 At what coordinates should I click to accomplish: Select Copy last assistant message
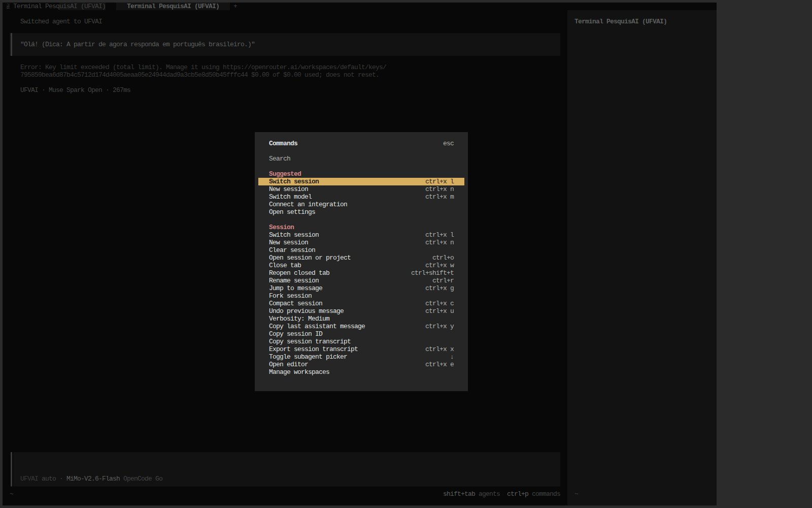pos(361,326)
